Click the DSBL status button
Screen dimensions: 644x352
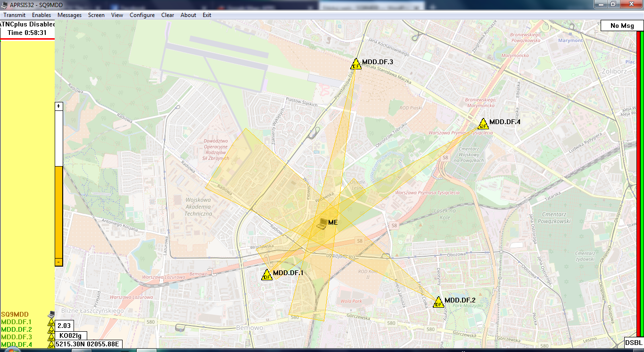click(634, 343)
